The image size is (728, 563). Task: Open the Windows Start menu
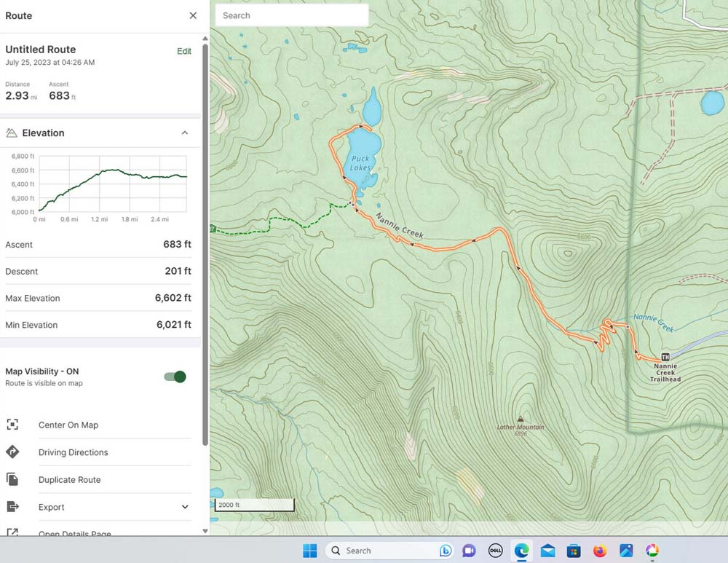[x=309, y=551]
